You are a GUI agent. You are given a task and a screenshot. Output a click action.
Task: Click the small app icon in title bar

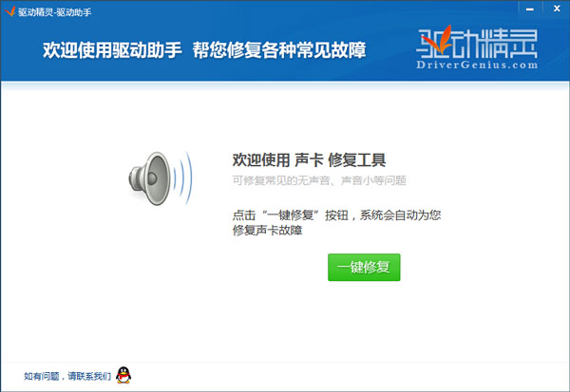(x=9, y=11)
